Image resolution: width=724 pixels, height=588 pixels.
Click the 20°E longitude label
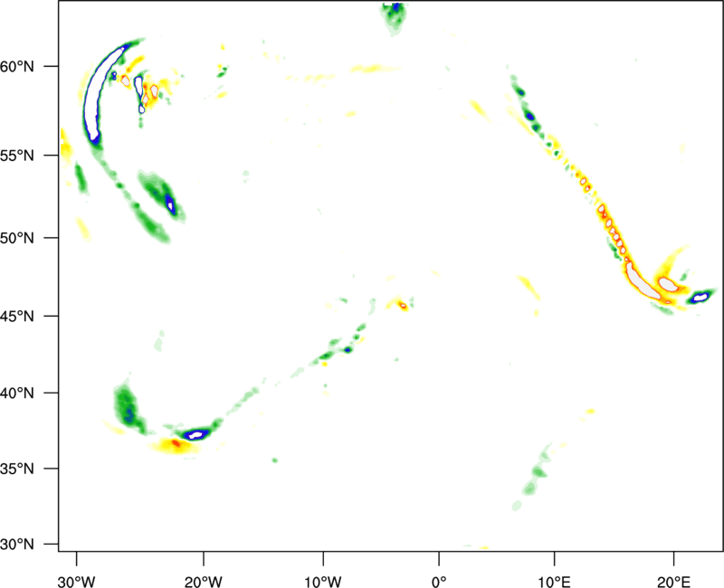(673, 581)
